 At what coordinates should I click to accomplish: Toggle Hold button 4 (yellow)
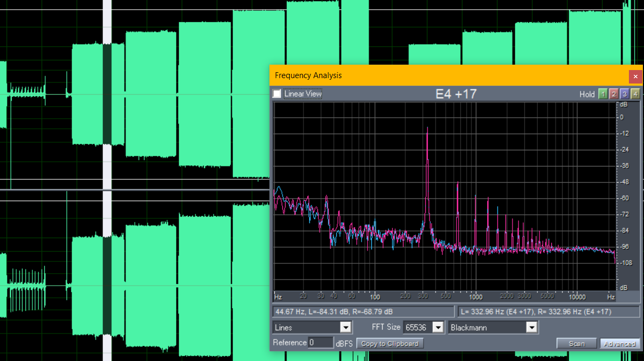635,94
